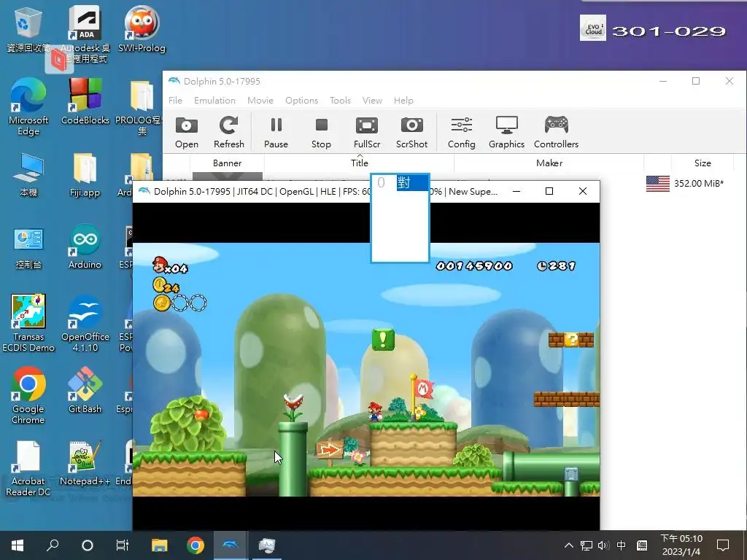
Task: Sort game list by Title column
Action: pos(359,163)
